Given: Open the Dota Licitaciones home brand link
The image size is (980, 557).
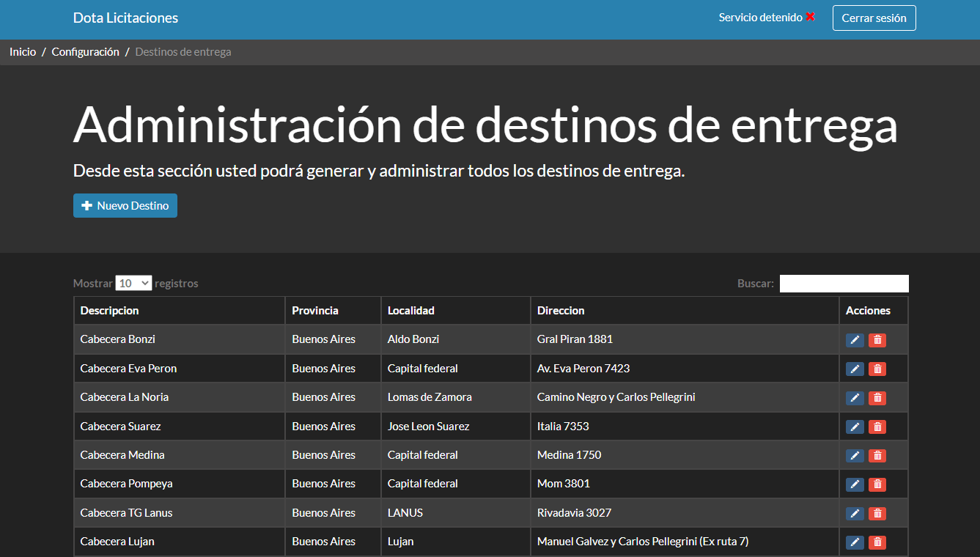Looking at the screenshot, I should [125, 18].
